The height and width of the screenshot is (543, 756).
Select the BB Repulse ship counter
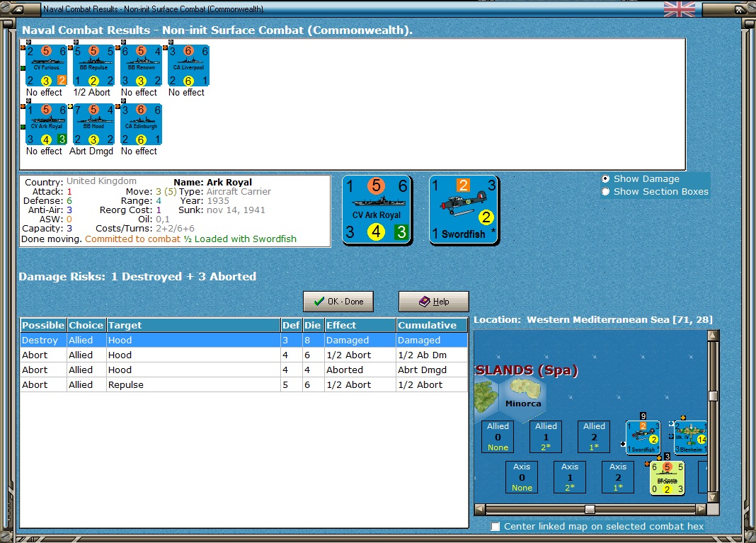[93, 66]
